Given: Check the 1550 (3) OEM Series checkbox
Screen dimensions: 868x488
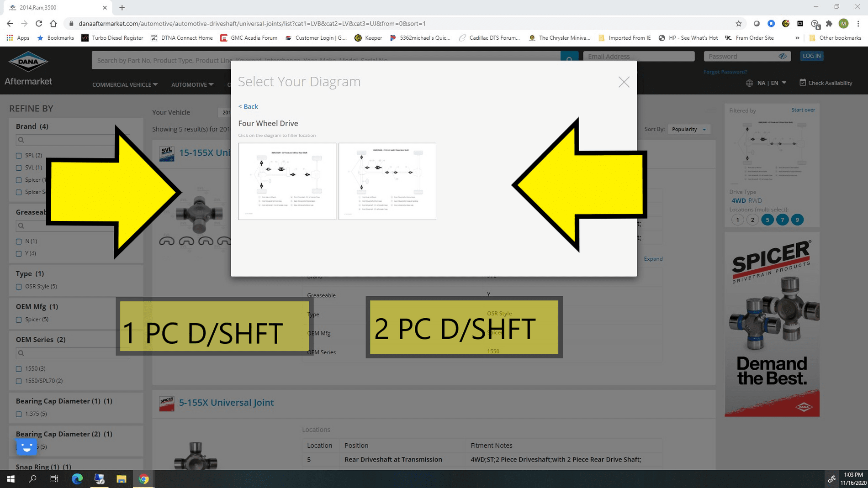Looking at the screenshot, I should [x=19, y=369].
